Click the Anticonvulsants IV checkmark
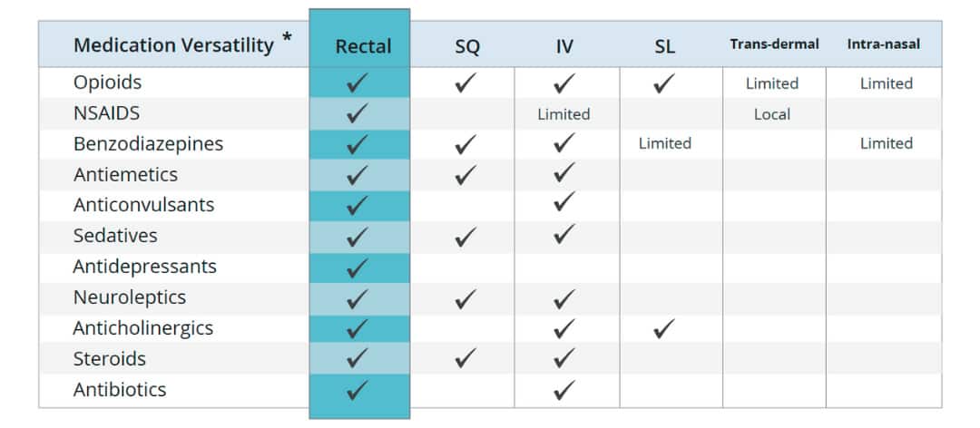This screenshot has width=980, height=428. pyautogui.click(x=563, y=204)
